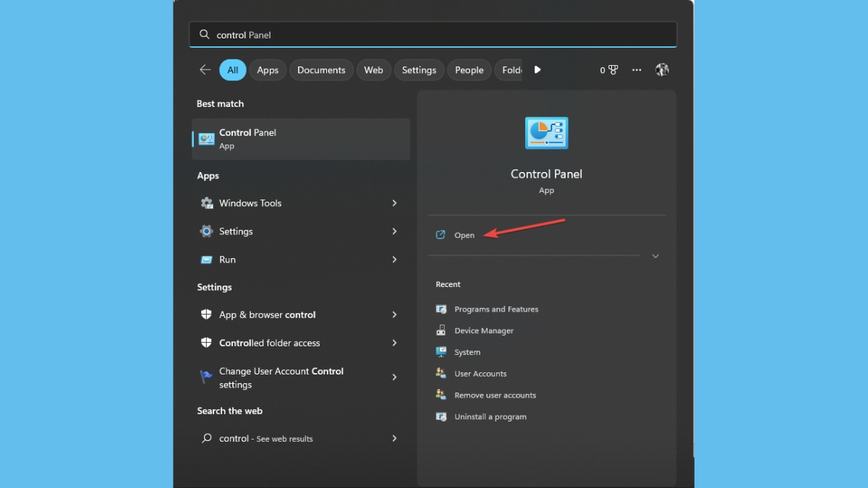Expand Controlled folder access chevron
This screenshot has height=488, width=868.
point(394,343)
